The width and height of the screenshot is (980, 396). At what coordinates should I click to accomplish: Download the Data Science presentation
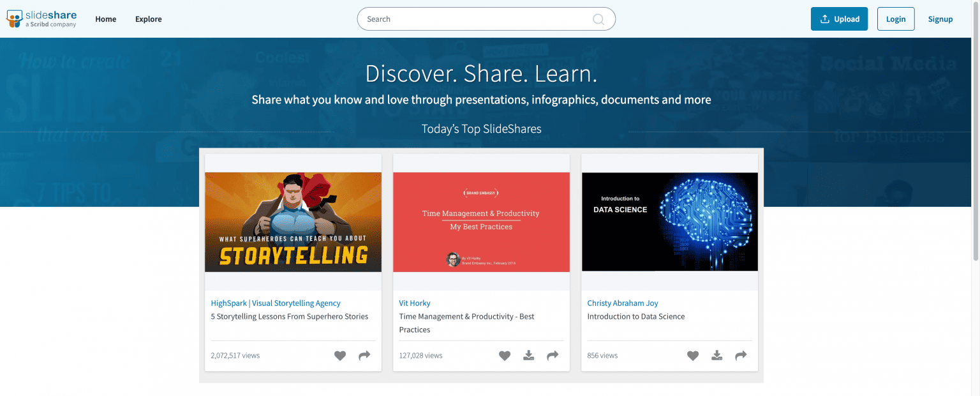[x=716, y=355]
